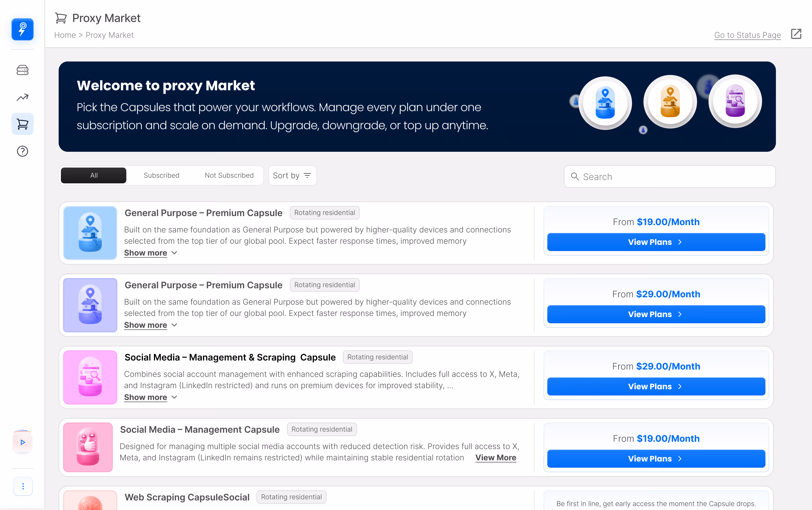Open the $19.00 General Purpose capsule thumbnail
Viewport: 812px width, 510px height.
(90, 233)
